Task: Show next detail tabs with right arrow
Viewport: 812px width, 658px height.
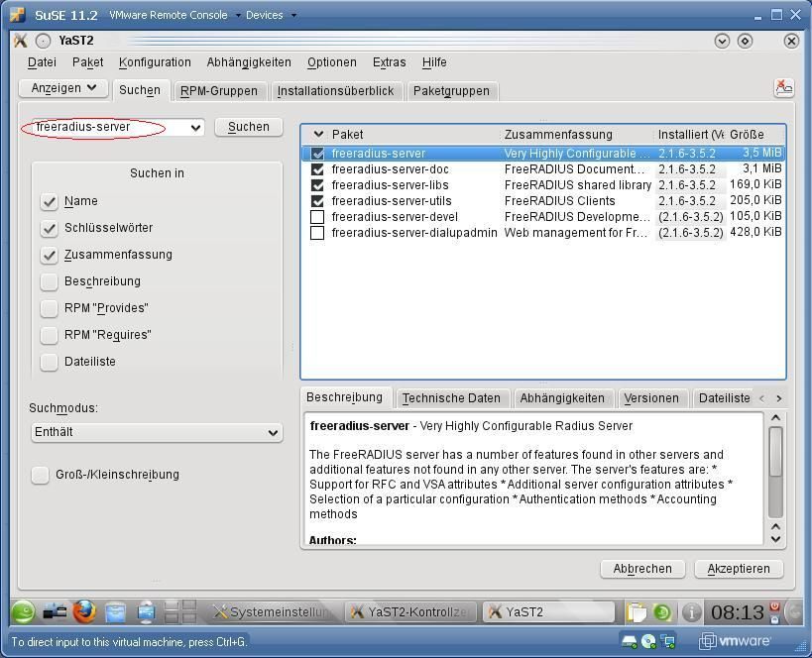Action: click(779, 398)
